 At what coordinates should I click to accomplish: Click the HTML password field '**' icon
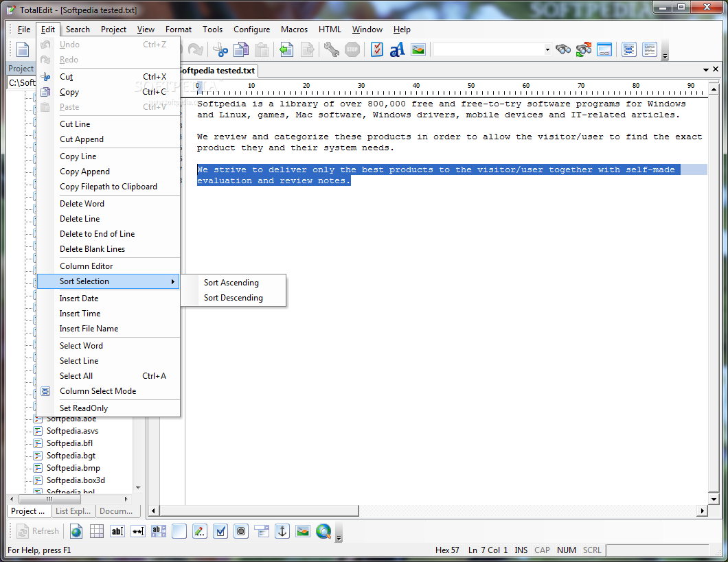(x=138, y=531)
